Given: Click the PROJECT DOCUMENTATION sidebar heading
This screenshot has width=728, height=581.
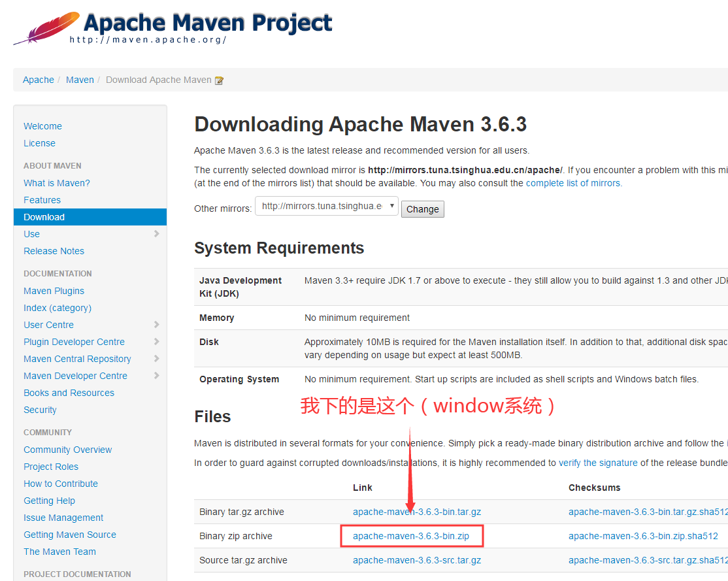Looking at the screenshot, I should click(x=77, y=574).
